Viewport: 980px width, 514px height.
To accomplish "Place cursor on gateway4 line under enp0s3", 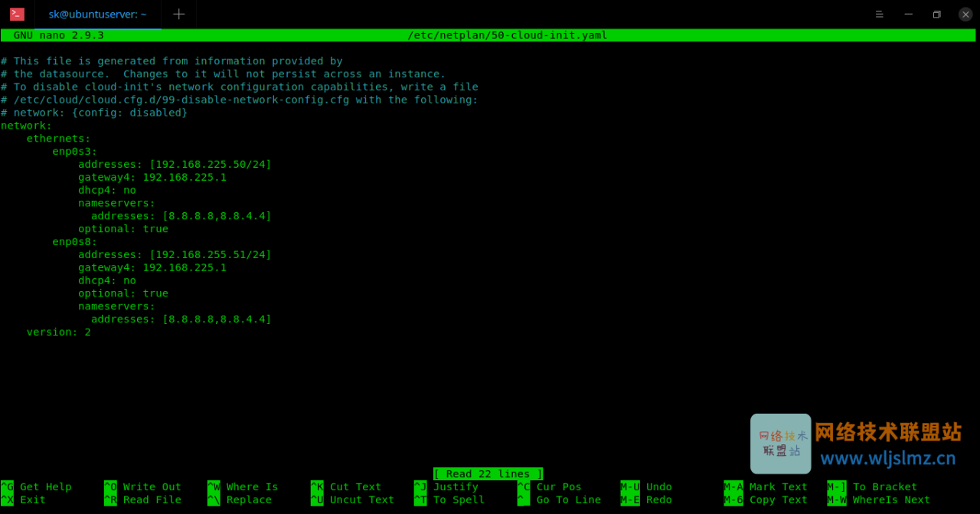I will [152, 178].
